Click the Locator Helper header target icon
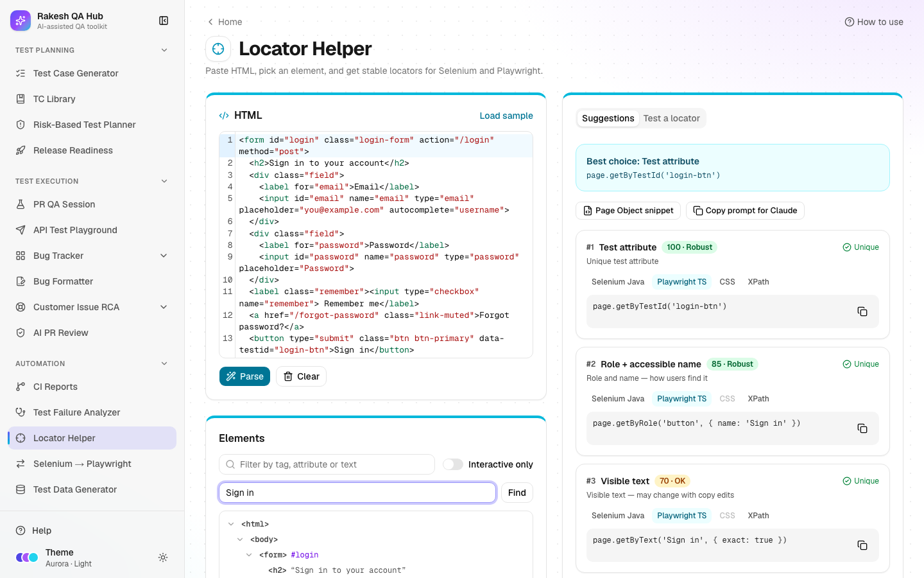 point(218,49)
